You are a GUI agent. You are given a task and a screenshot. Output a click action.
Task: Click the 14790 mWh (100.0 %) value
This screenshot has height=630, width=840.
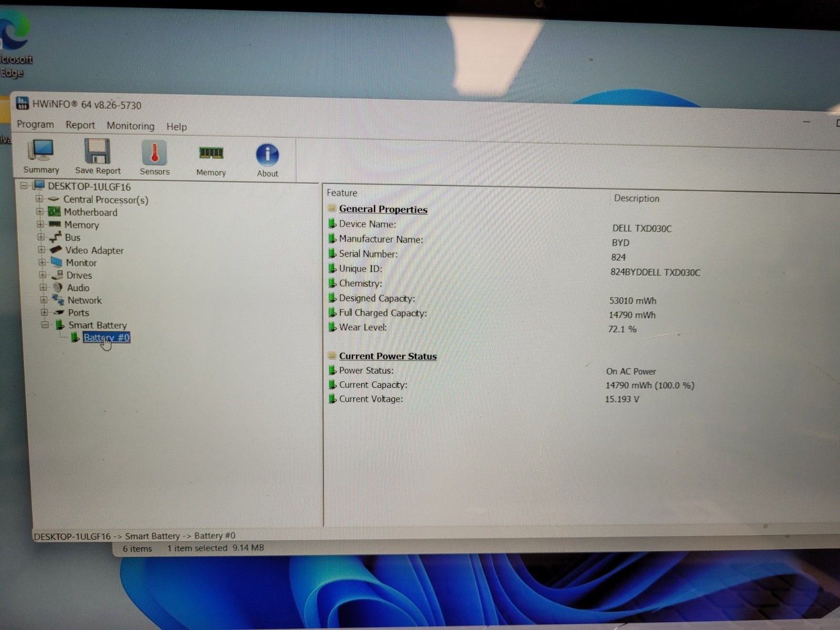coord(650,385)
